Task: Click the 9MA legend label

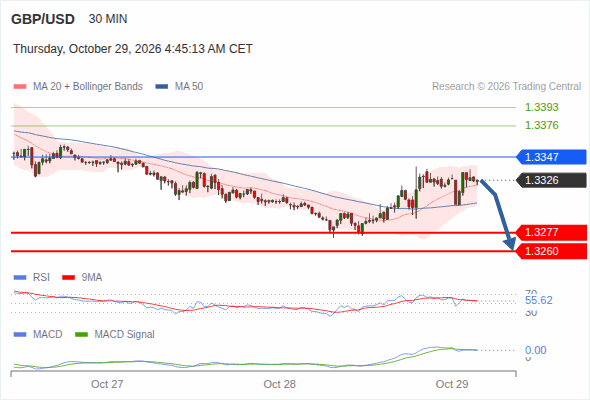Action: point(92,278)
